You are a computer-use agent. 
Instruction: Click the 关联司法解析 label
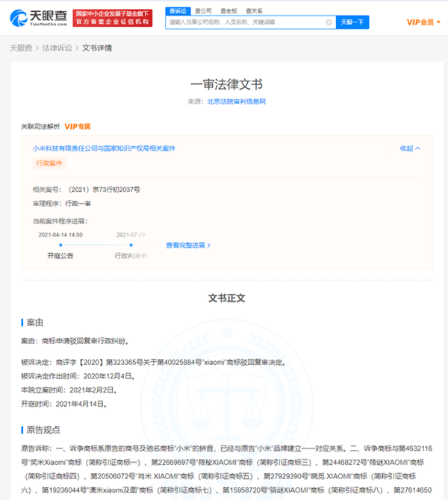pyautogui.click(x=40, y=127)
